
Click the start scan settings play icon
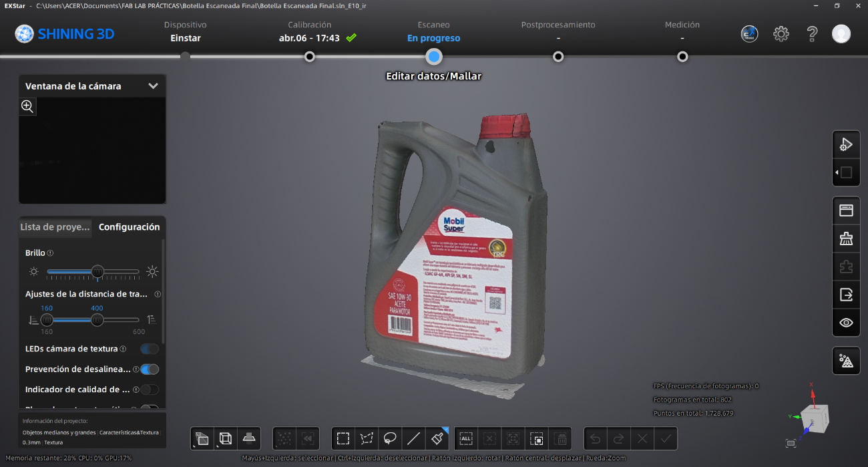[x=846, y=144]
